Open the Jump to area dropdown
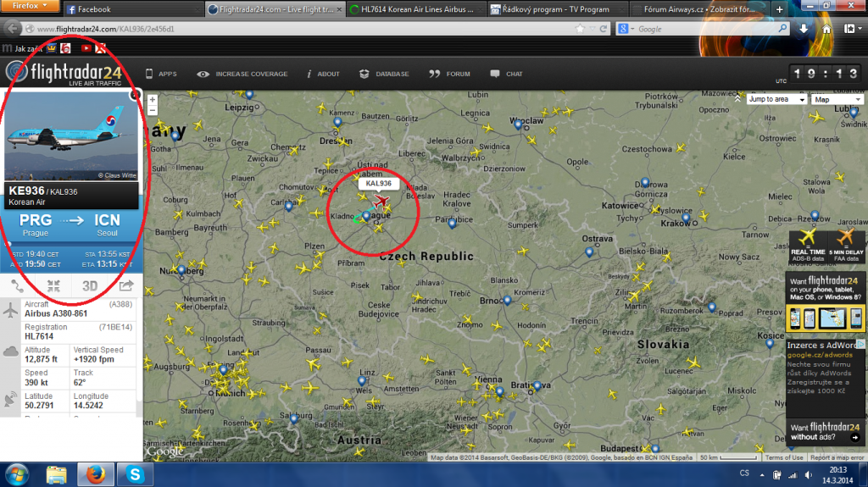Viewport: 868px width, 487px height. click(x=774, y=99)
